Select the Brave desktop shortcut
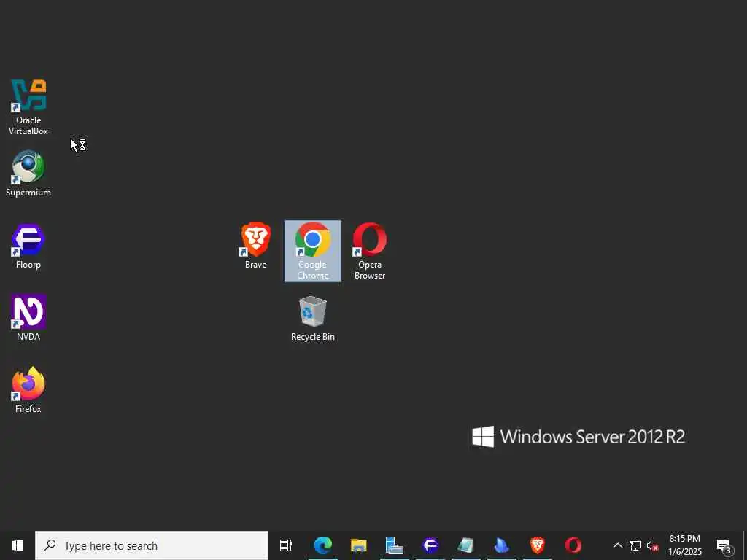The height and width of the screenshot is (560, 747). click(x=256, y=246)
